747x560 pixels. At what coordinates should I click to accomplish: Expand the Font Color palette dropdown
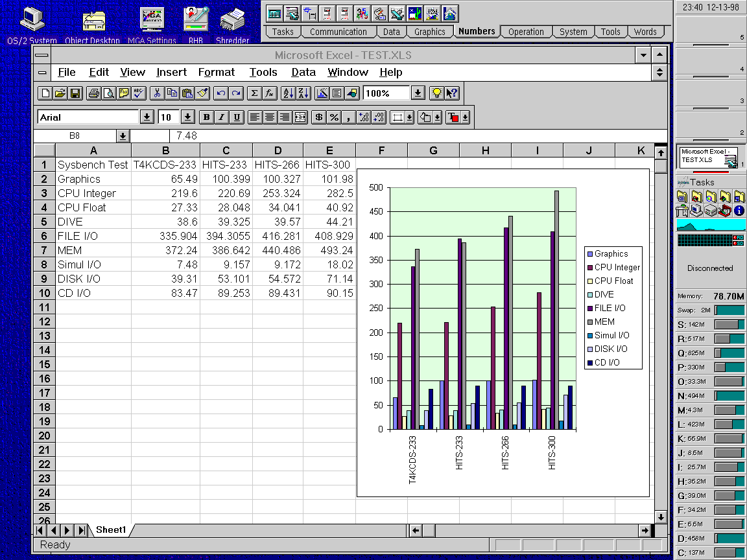pyautogui.click(x=465, y=117)
